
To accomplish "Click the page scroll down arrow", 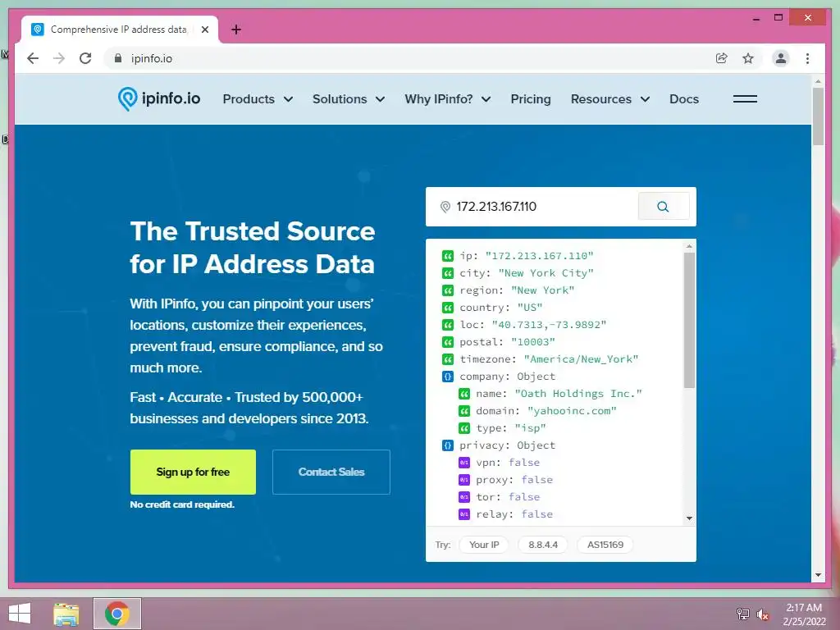I will click(x=818, y=575).
